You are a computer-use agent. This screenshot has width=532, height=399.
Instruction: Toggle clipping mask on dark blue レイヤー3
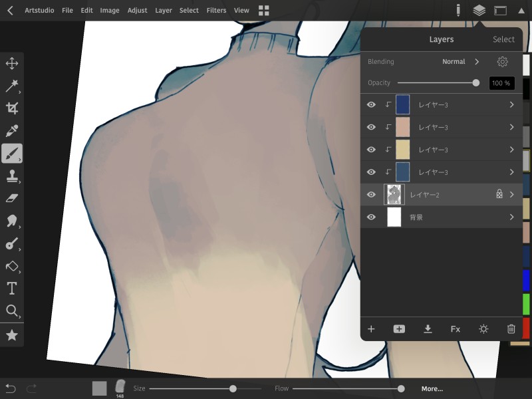388,104
